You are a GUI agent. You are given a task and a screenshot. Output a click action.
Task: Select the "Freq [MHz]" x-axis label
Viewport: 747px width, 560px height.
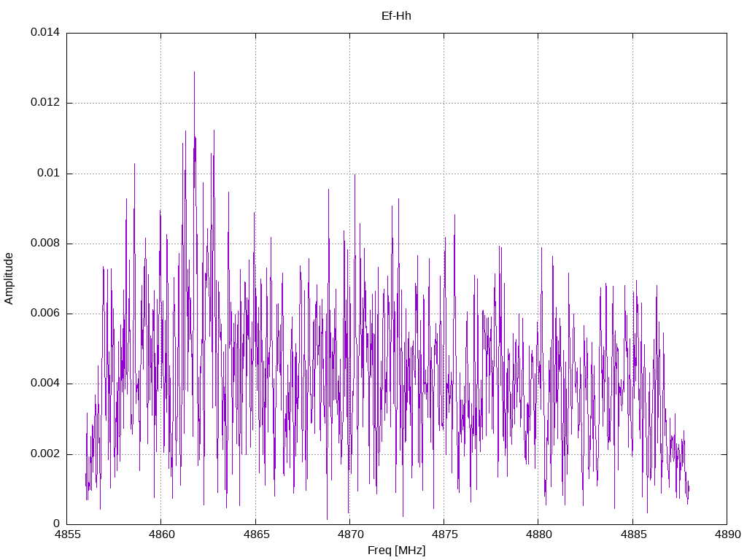pos(396,551)
